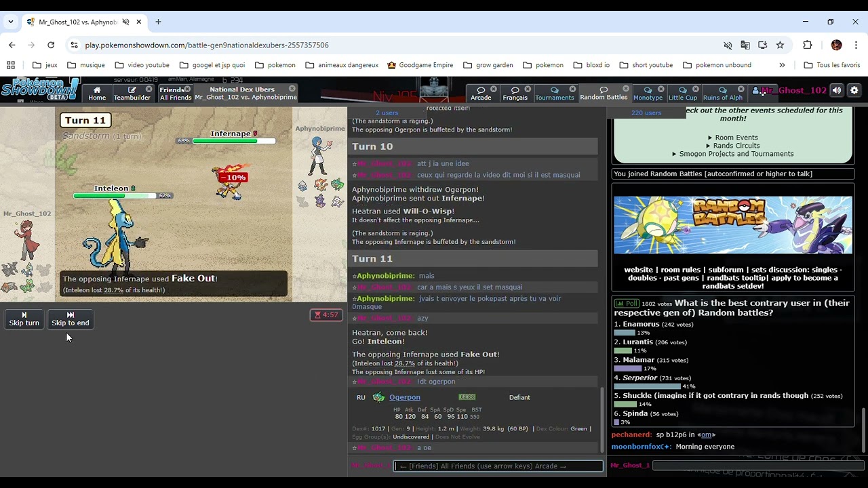Image resolution: width=868 pixels, height=488 pixels.
Task: Show more bookmarks with the chevron
Action: point(782,65)
